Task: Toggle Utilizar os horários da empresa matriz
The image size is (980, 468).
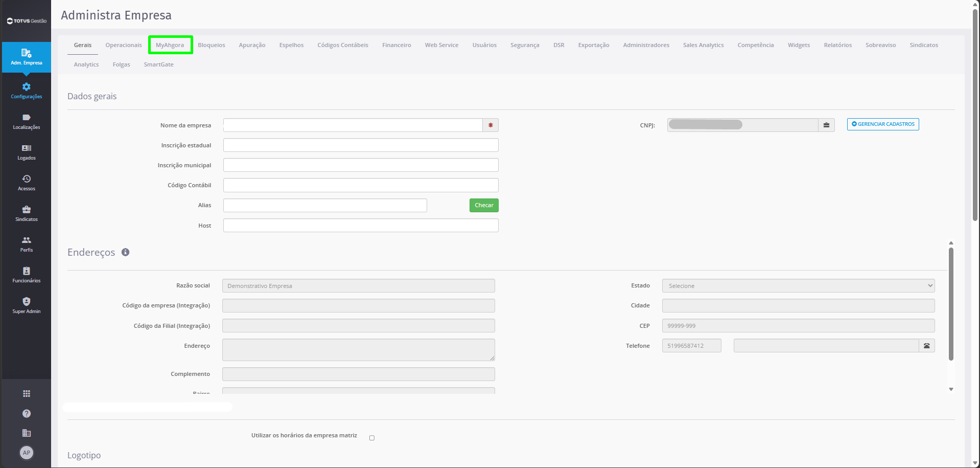Action: [x=372, y=438]
